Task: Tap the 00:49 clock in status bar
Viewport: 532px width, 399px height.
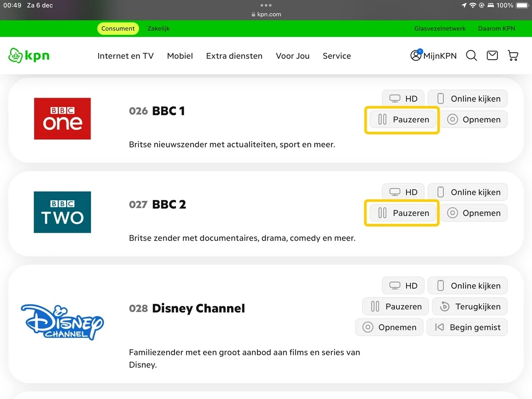Action: pos(12,5)
